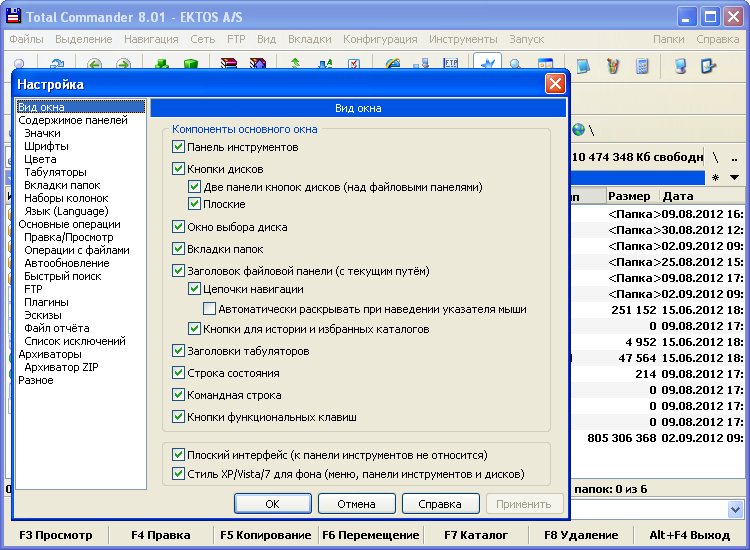The width and height of the screenshot is (750, 550).
Task: Click the F8 Удаление function button
Action: [x=581, y=535]
